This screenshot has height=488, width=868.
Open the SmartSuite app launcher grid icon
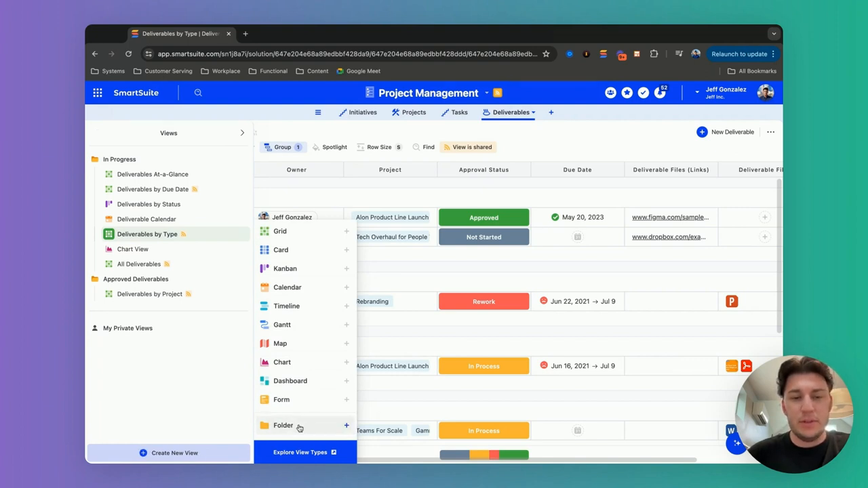coord(98,93)
